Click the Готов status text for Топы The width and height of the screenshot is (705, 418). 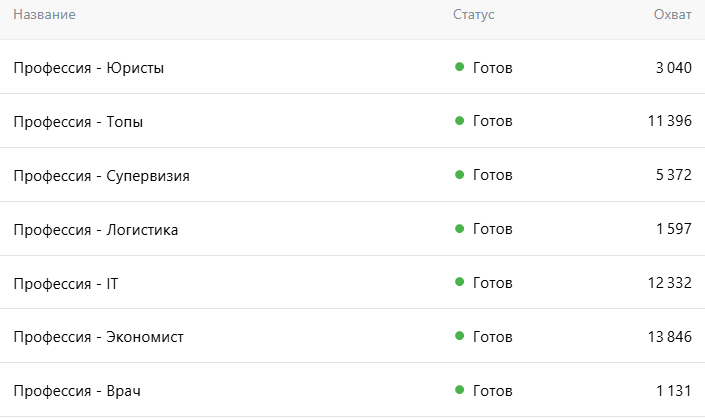(x=492, y=122)
